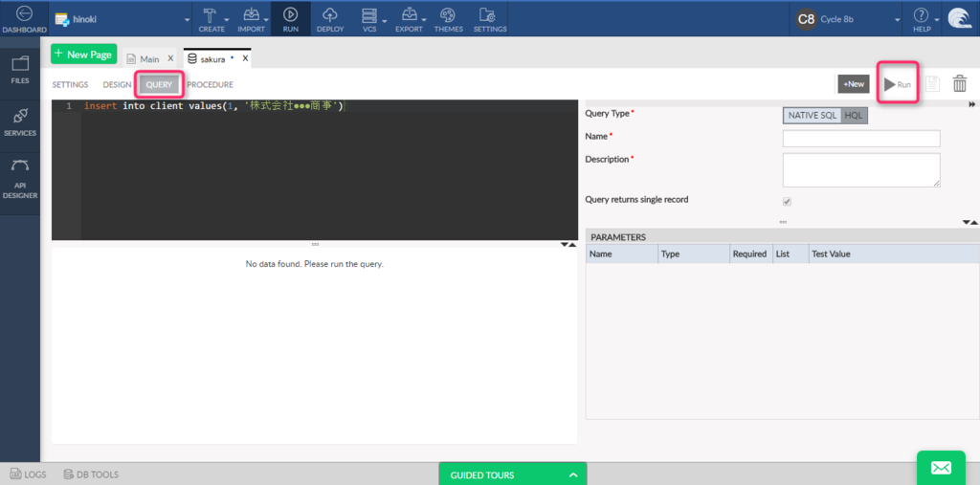Click the wave logo icon top right
The image size is (980, 485).
click(959, 19)
